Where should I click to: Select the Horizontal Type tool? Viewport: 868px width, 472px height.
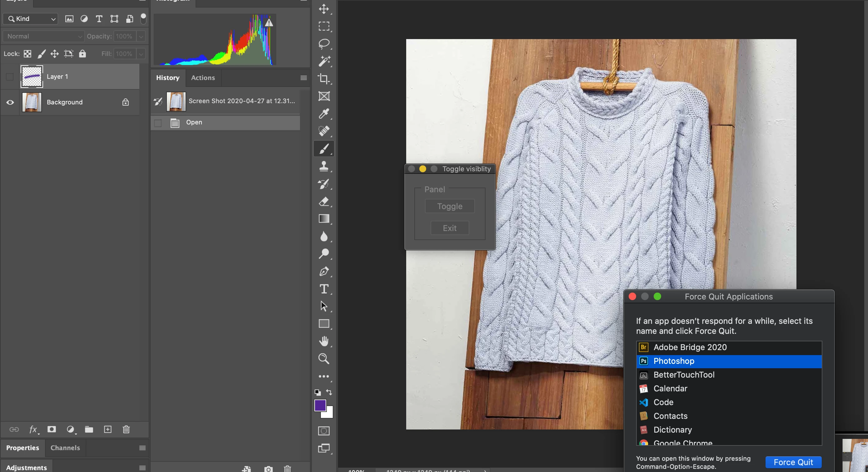coord(324,289)
